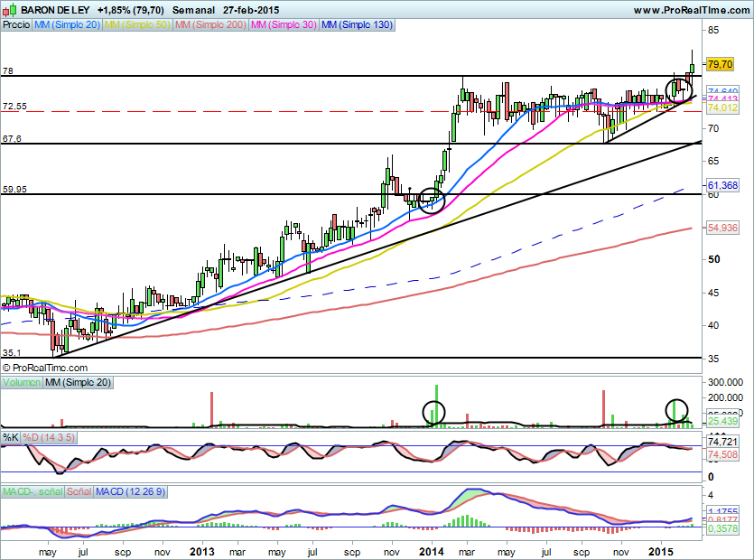
Task: Select the MACD-señal histogram label
Action: (x=33, y=491)
